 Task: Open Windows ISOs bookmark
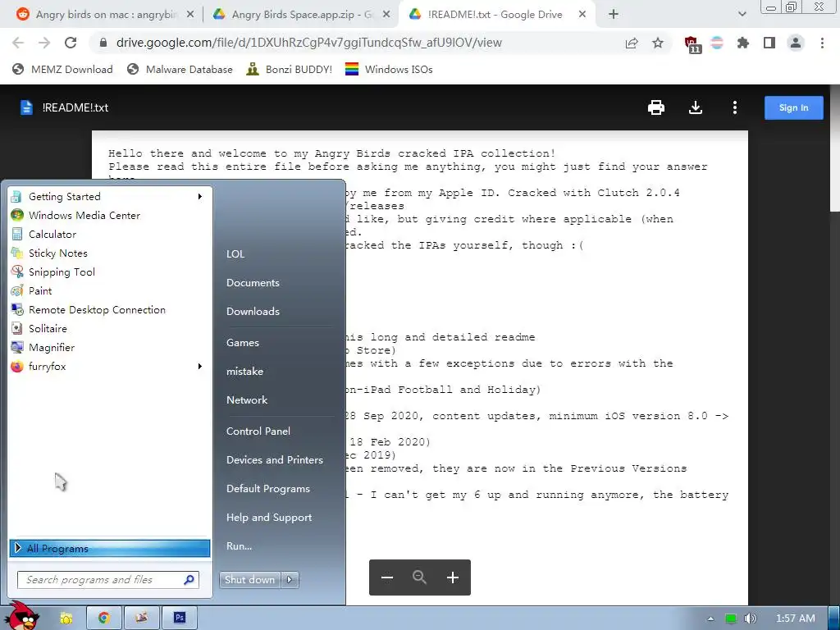(x=389, y=69)
